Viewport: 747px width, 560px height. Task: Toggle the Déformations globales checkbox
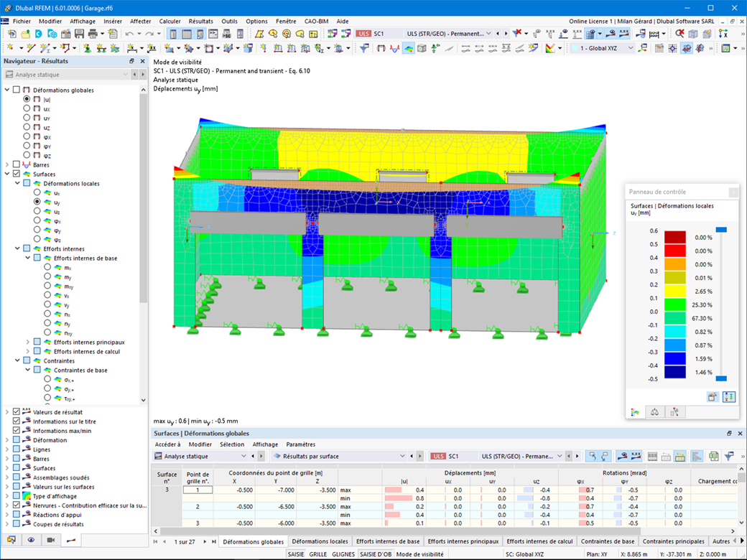click(17, 90)
